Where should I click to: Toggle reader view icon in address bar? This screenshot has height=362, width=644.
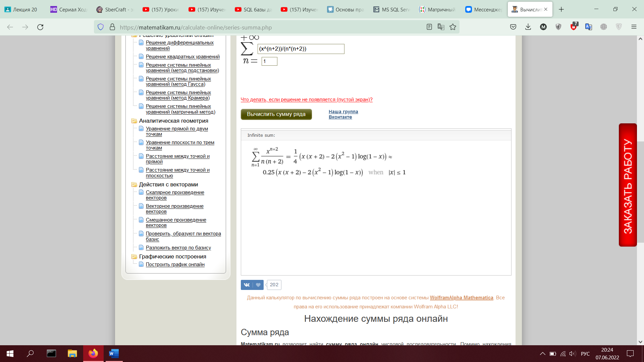point(429,27)
